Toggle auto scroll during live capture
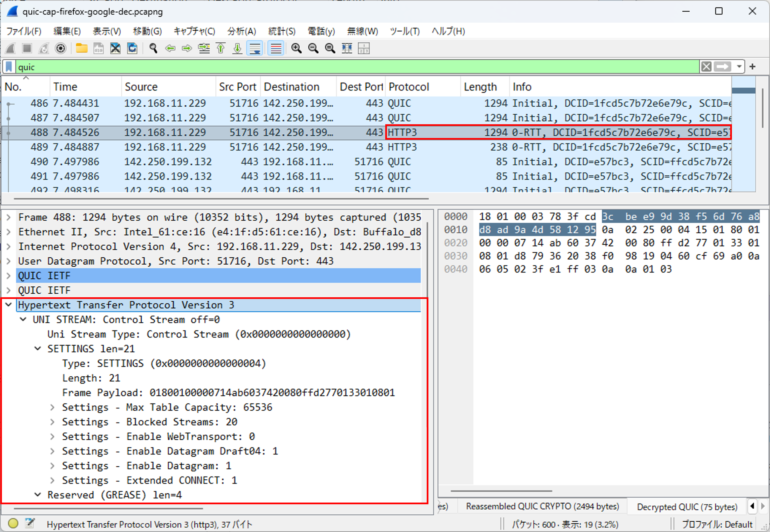770x532 pixels. coord(255,48)
